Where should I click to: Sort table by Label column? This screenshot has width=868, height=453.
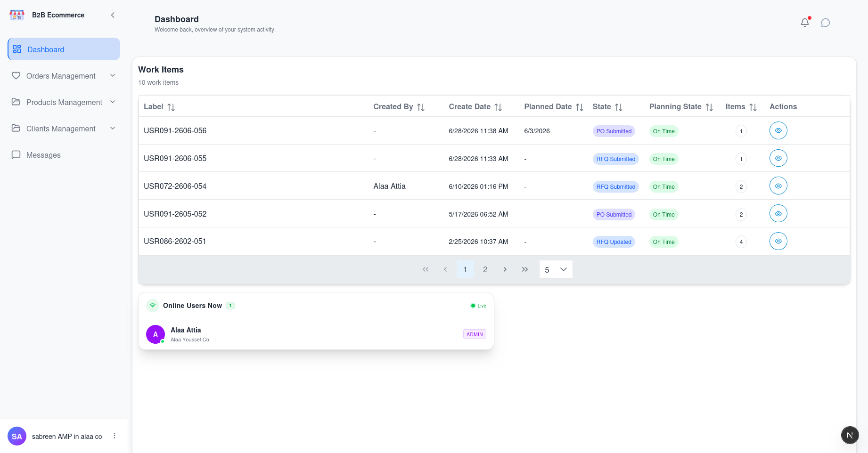[171, 107]
